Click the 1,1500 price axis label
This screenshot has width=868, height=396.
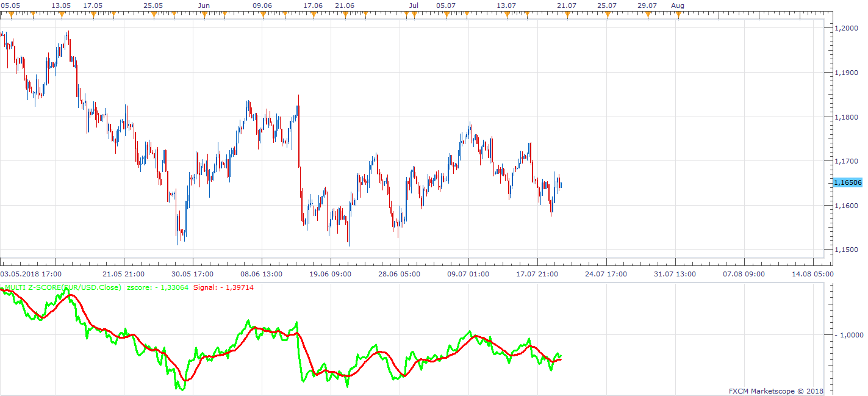point(847,250)
